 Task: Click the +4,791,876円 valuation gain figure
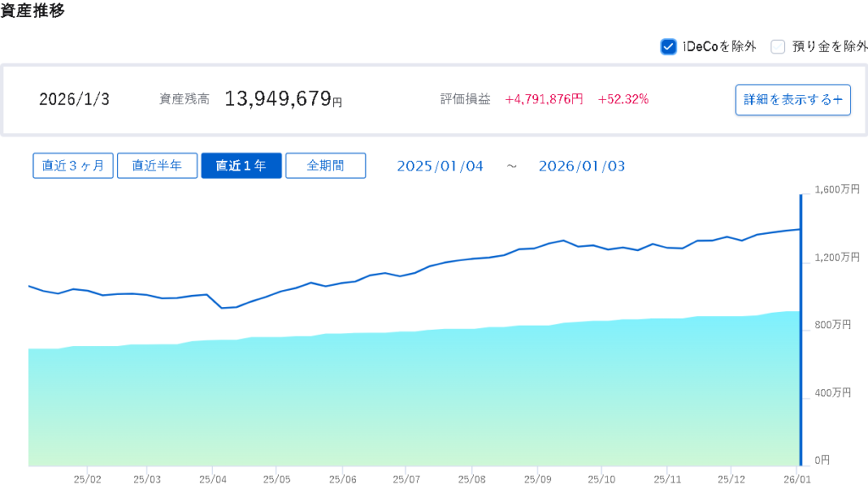click(x=544, y=99)
